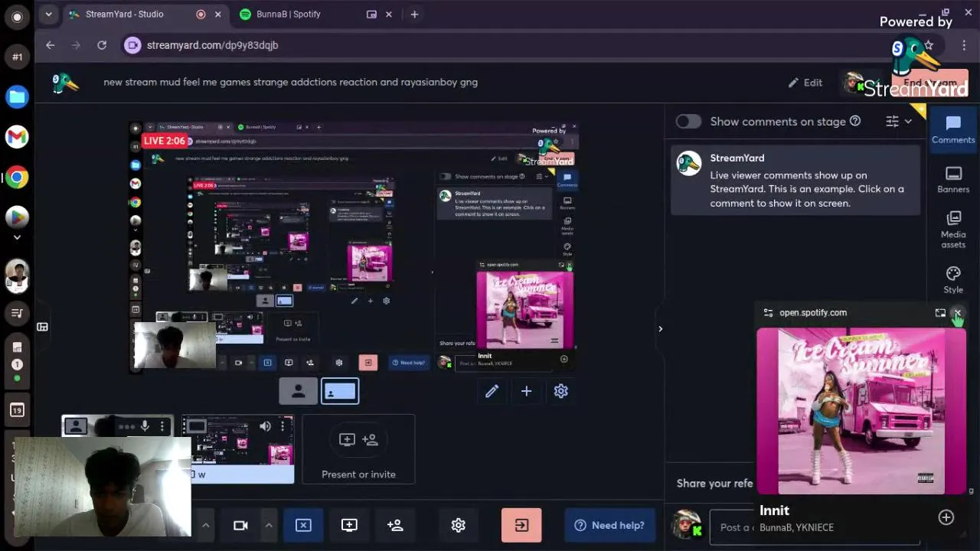The width and height of the screenshot is (980, 551).
Task: Open the tab search dropdown arrow
Action: coord(48,15)
